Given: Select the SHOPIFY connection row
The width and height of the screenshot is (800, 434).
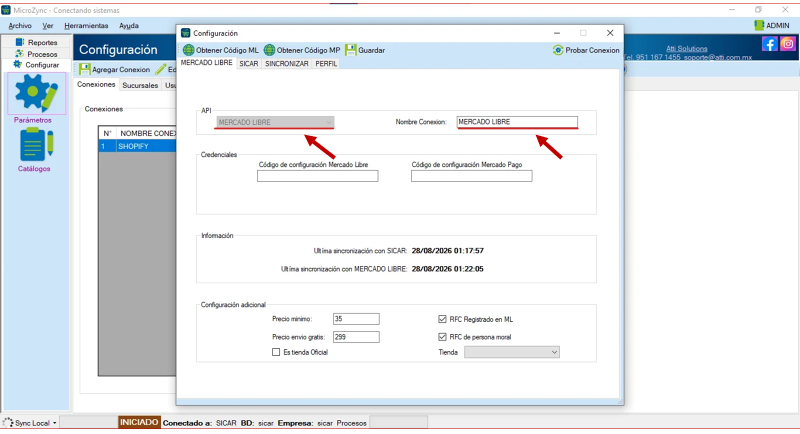Looking at the screenshot, I should click(137, 146).
